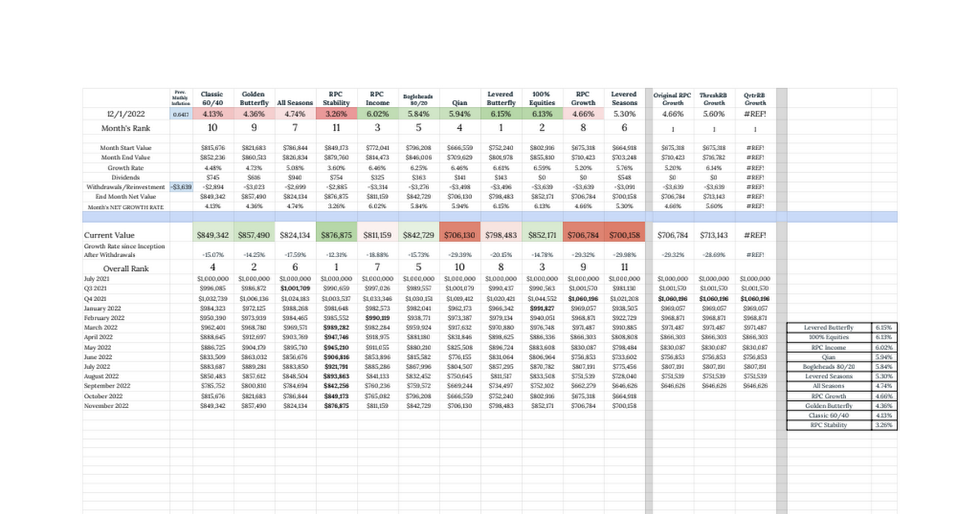Select the Classic 60/40 column header
This screenshot has width=980, height=514.
[212, 99]
